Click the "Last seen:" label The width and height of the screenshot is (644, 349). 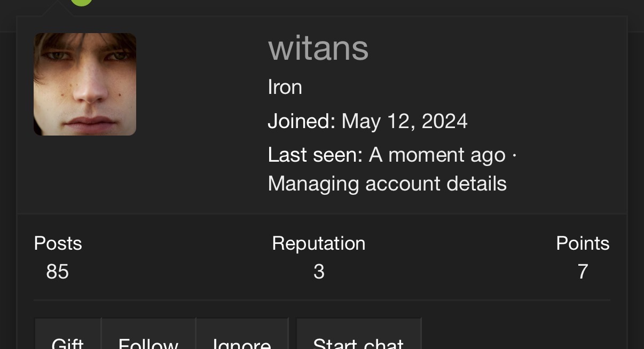pyautogui.click(x=315, y=155)
